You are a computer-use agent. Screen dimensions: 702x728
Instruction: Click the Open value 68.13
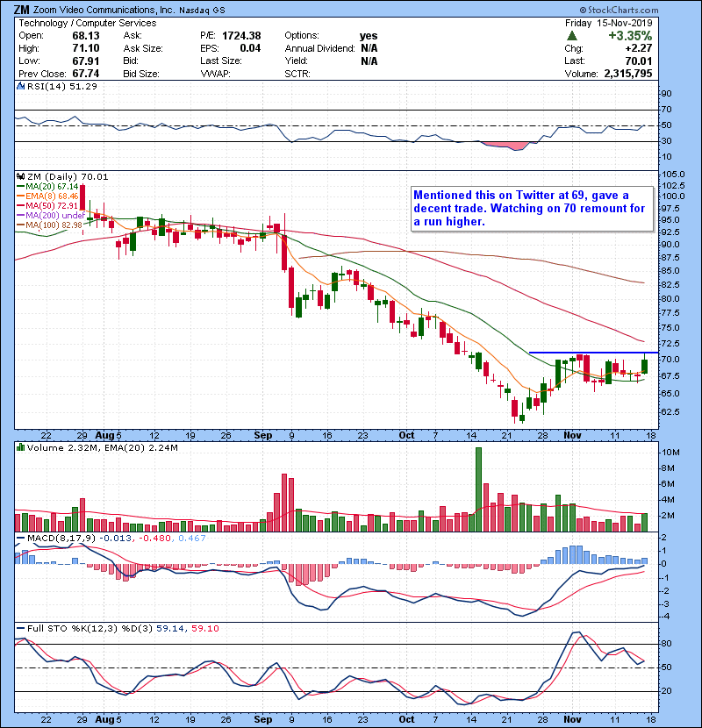(86, 36)
